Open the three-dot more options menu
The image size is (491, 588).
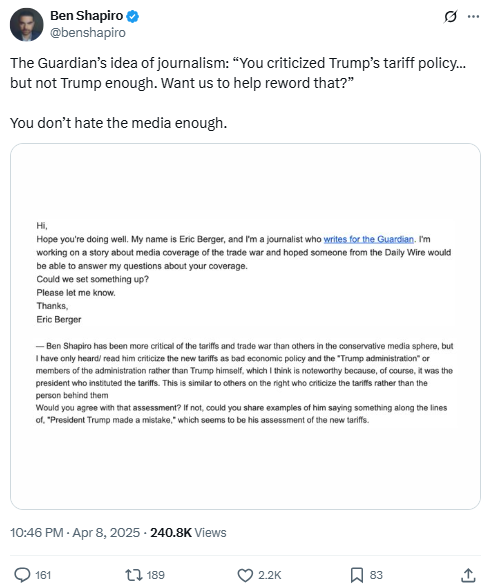(473, 16)
